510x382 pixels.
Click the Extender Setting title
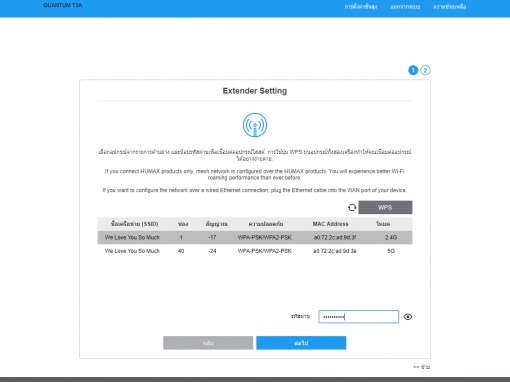coord(255,91)
